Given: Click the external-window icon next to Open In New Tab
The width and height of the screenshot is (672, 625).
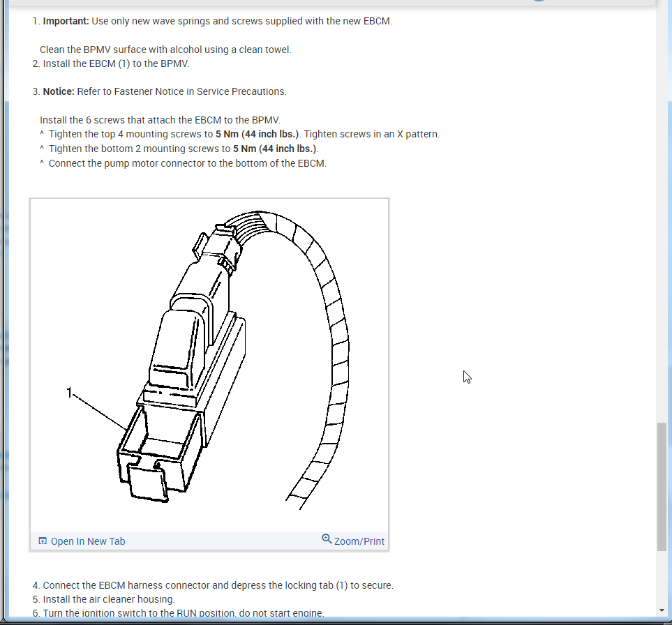Looking at the screenshot, I should [x=43, y=541].
